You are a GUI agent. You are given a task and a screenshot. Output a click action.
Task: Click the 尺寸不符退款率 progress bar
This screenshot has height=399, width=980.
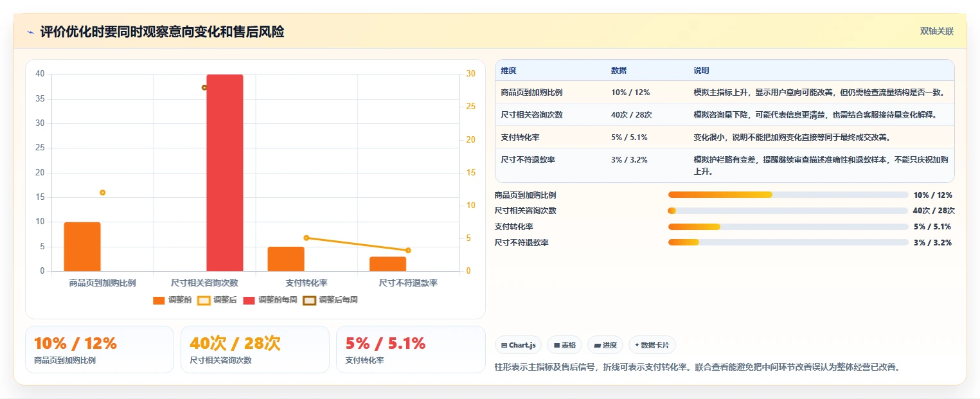[x=788, y=242]
